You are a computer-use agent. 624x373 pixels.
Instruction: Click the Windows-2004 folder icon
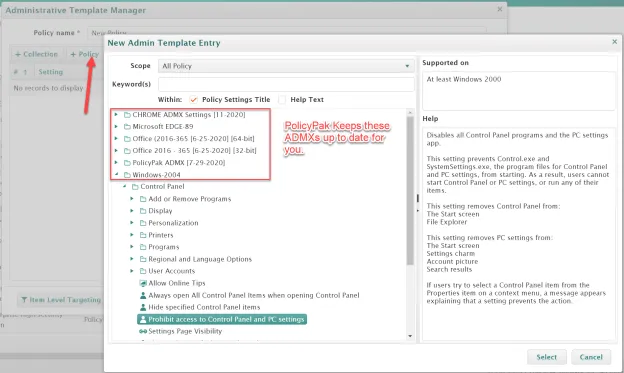127,175
